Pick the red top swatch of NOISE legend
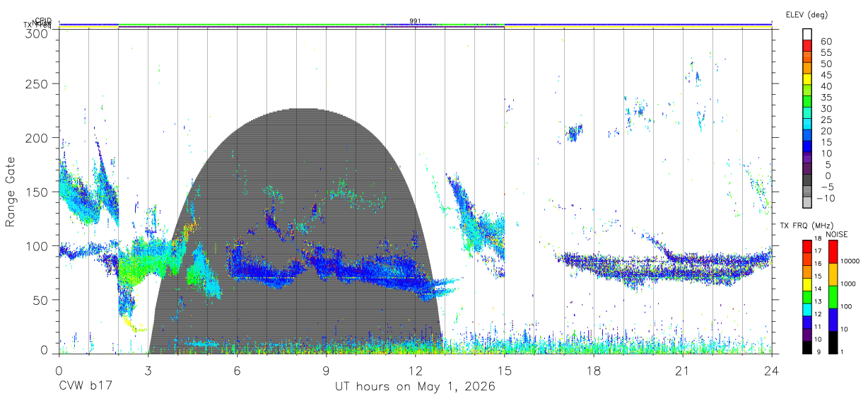The image size is (868, 401). pyautogui.click(x=833, y=252)
